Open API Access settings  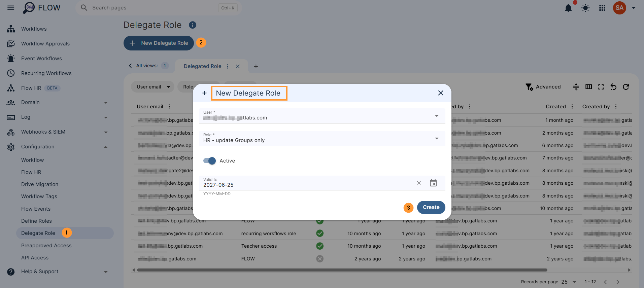click(35, 258)
